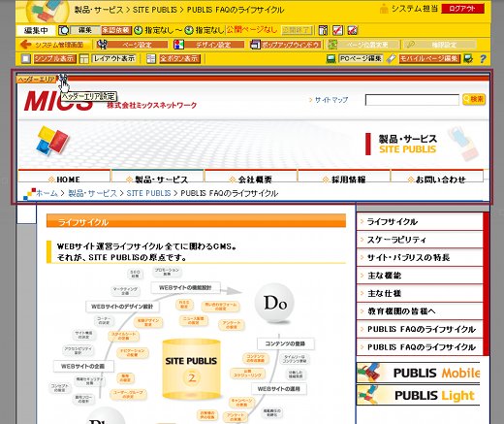Click ホーム in the page breadcrumb

47,193
